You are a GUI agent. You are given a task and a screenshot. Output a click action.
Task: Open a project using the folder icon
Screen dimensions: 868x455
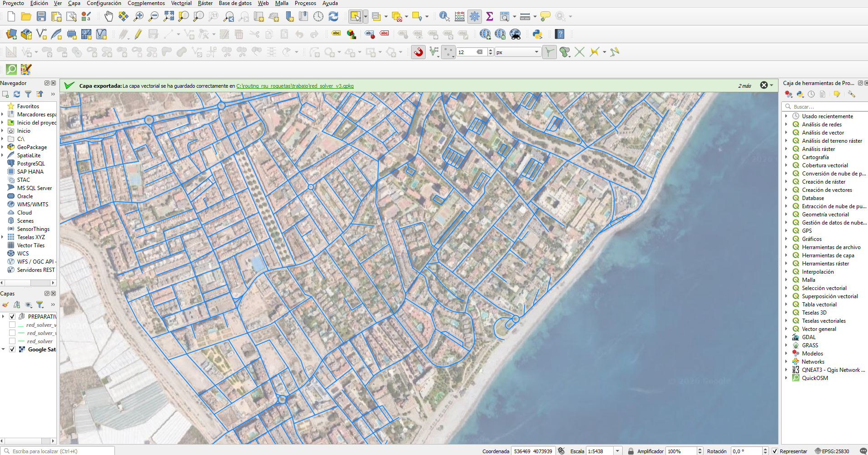[26, 17]
